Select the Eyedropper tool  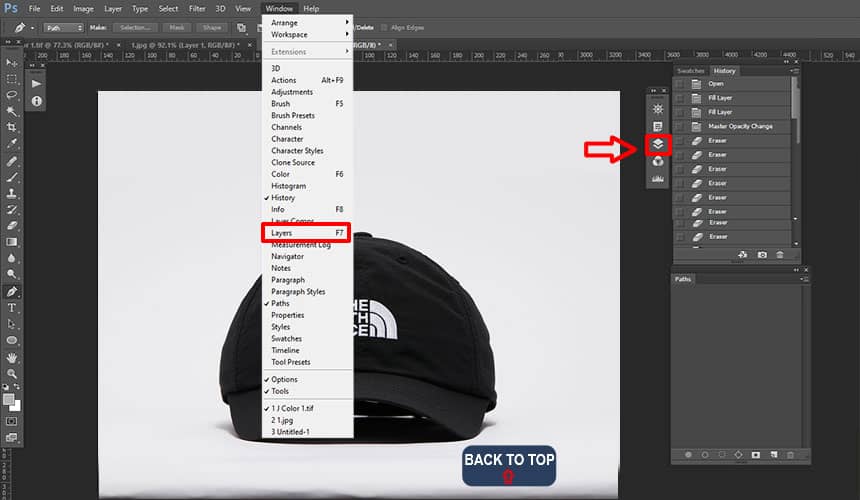pyautogui.click(x=12, y=144)
